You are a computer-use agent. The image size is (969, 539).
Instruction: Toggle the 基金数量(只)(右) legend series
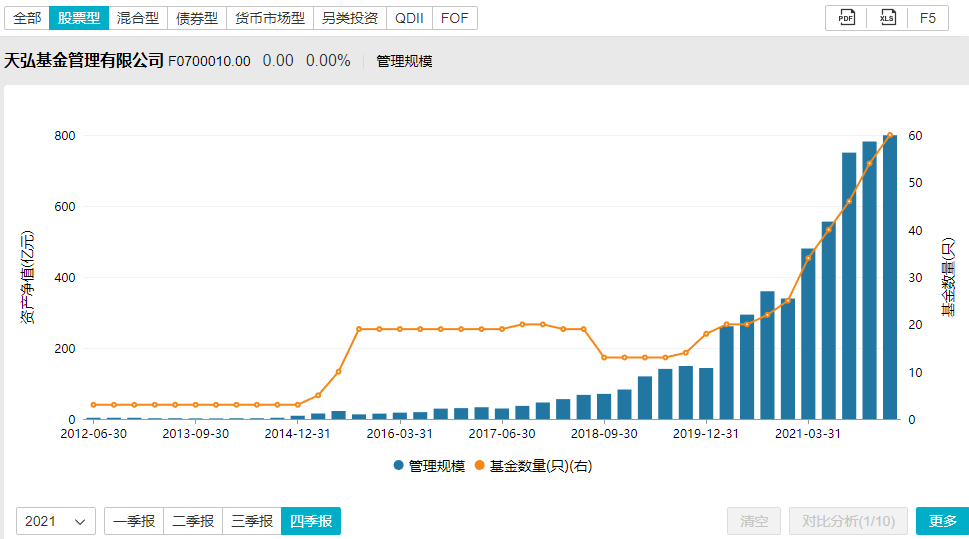533,466
